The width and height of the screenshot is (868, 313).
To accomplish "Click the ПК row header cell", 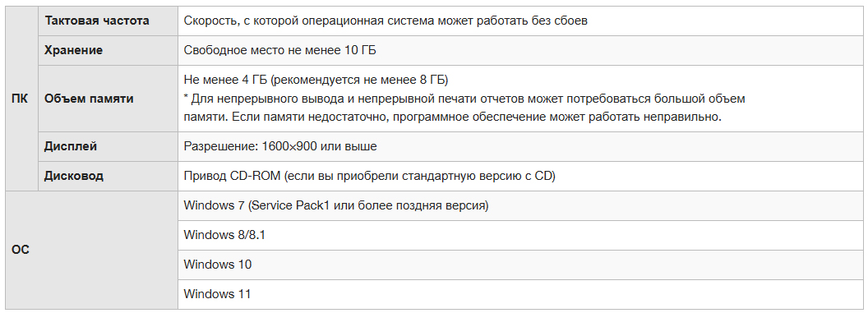I will [x=21, y=99].
